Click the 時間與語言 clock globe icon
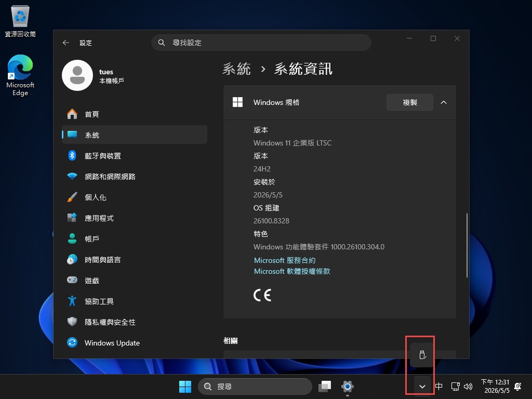The image size is (532, 399). 72,260
